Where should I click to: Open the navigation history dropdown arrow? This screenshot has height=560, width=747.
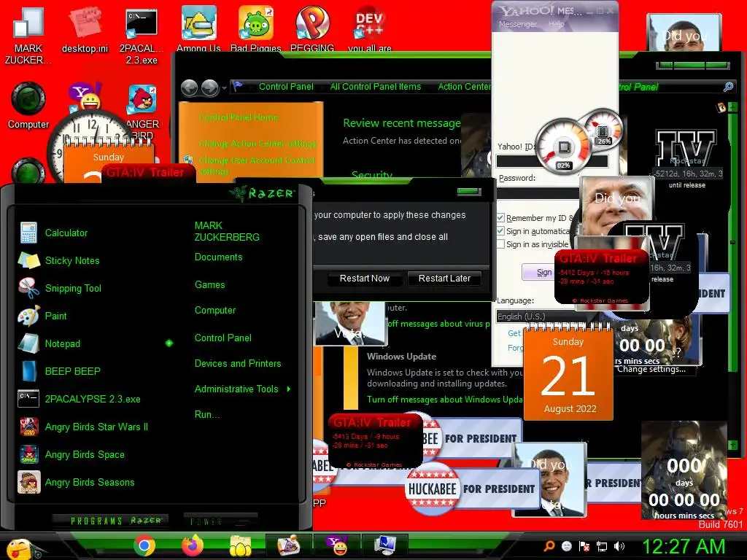click(224, 88)
